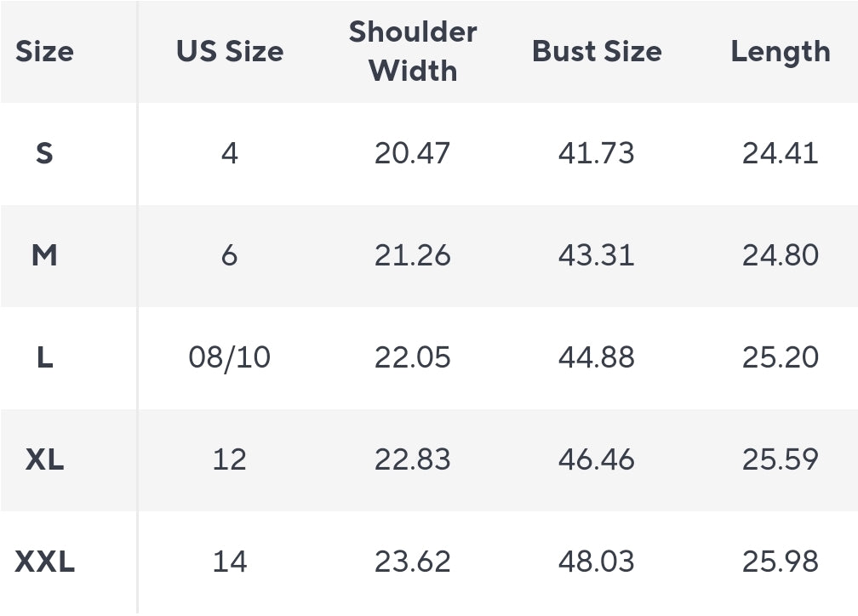This screenshot has width=858, height=616.
Task: Select bust size value 44.88
Action: coord(597,357)
